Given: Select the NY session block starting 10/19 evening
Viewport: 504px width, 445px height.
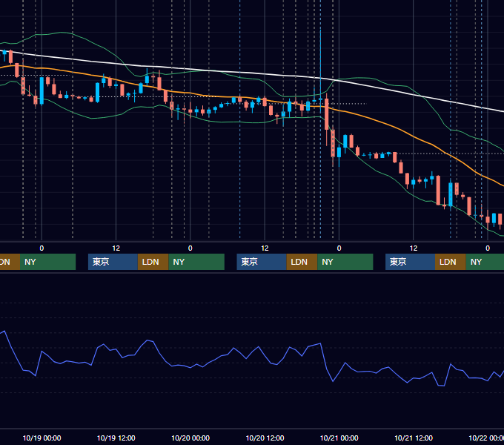Looking at the screenshot, I should tap(196, 262).
